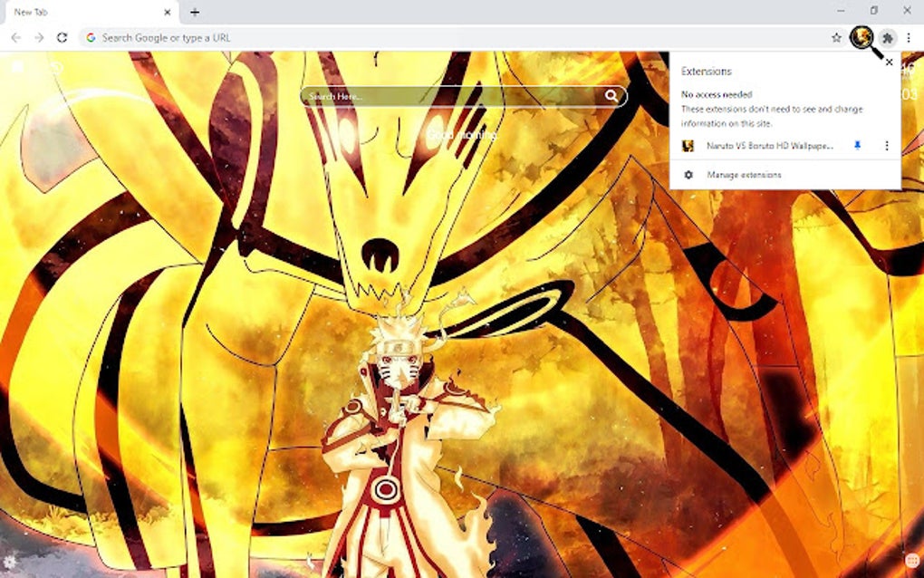Open the apps grid icon at bottom right

[x=913, y=560]
